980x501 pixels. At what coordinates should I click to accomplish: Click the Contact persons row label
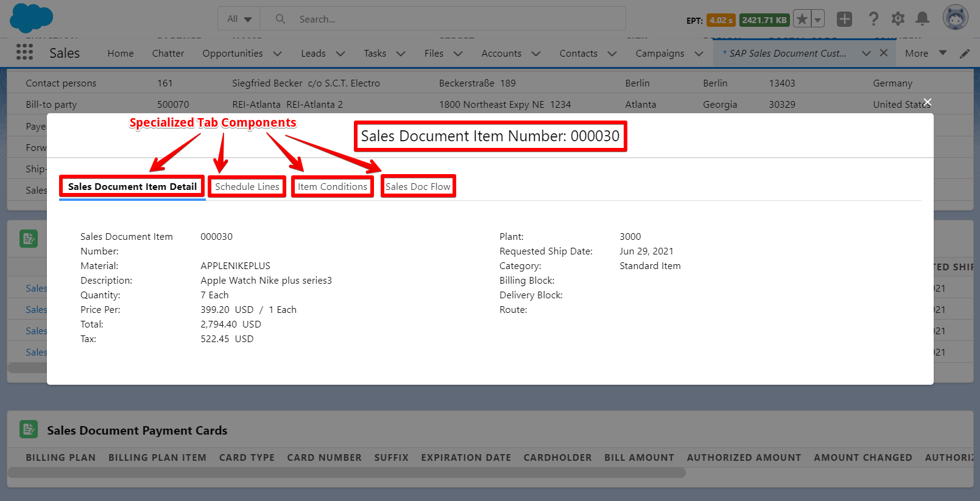pos(61,83)
